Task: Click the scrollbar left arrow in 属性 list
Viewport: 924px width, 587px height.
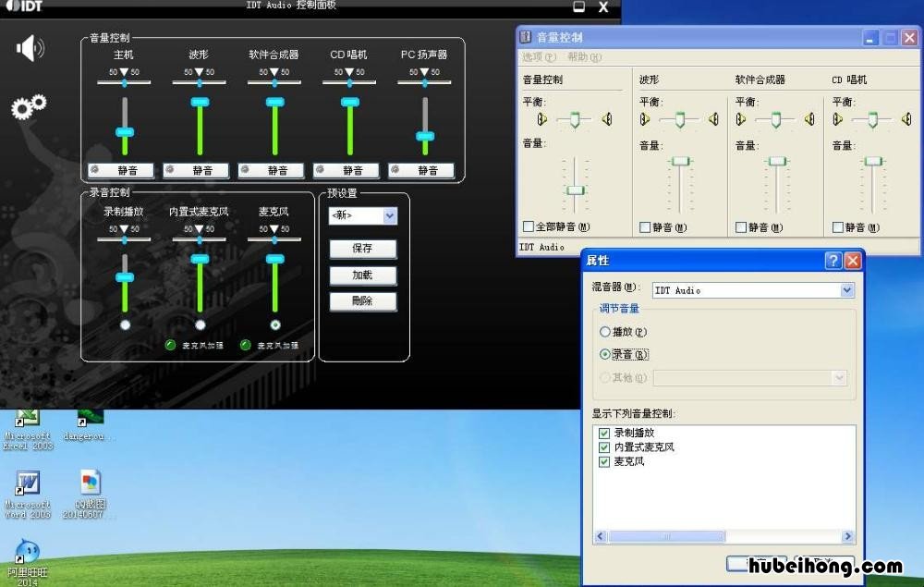Action: (x=601, y=536)
